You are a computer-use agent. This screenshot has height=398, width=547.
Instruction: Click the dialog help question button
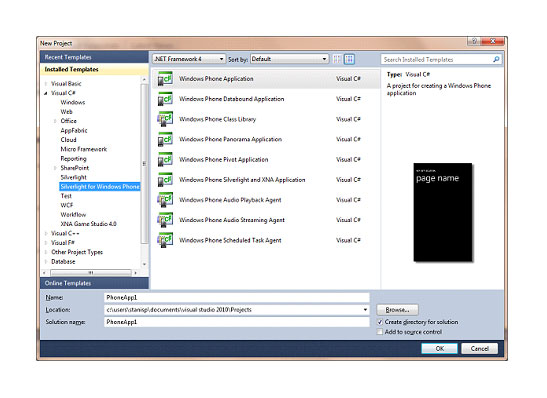point(474,42)
